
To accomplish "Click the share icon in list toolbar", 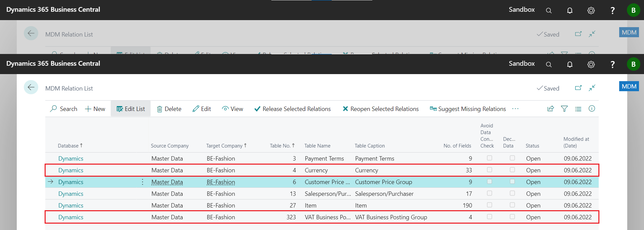I will point(551,109).
